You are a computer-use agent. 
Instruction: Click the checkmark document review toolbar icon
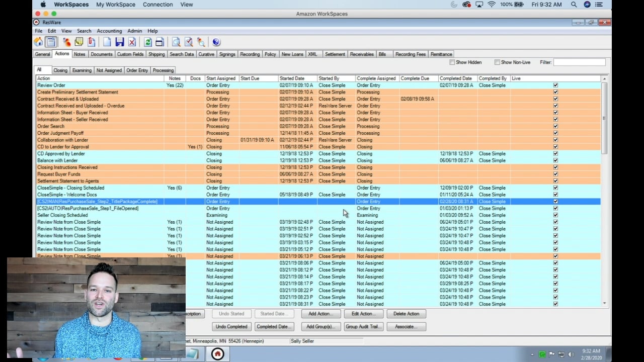(188, 42)
